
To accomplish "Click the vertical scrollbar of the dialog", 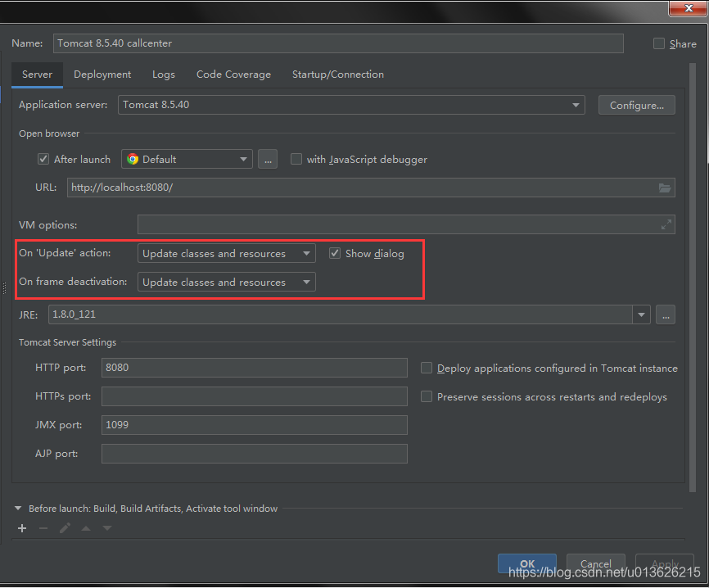I will 693,278.
